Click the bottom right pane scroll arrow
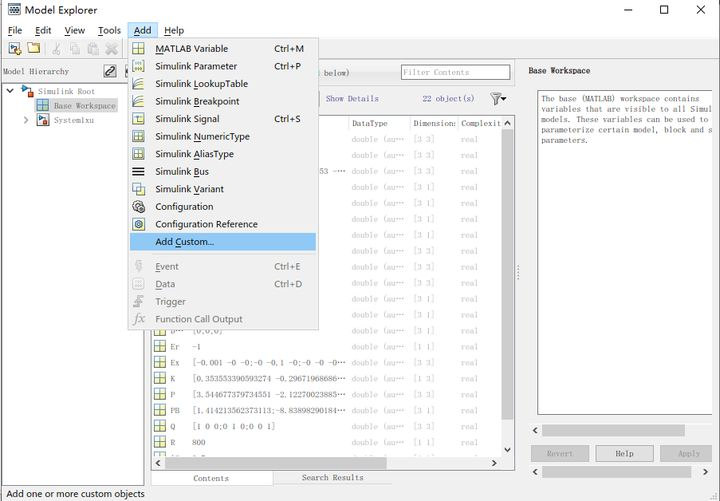Screen dimensions: 720x501 click(x=706, y=472)
